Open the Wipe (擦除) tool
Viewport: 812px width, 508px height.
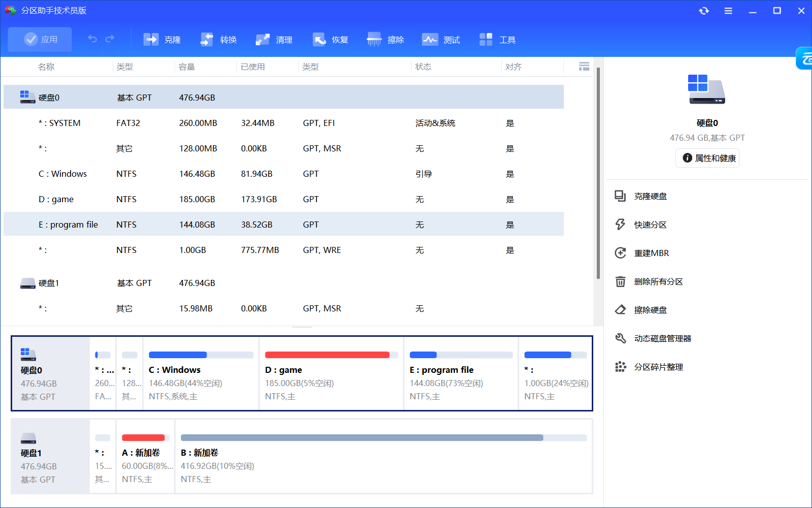point(386,40)
